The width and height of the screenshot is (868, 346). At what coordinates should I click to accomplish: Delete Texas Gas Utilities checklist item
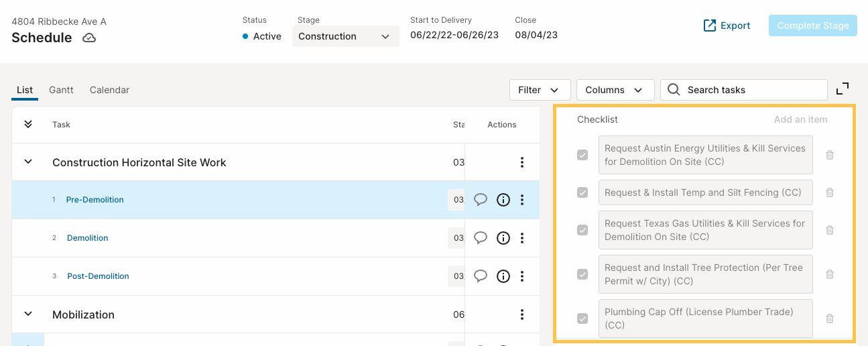(x=830, y=230)
